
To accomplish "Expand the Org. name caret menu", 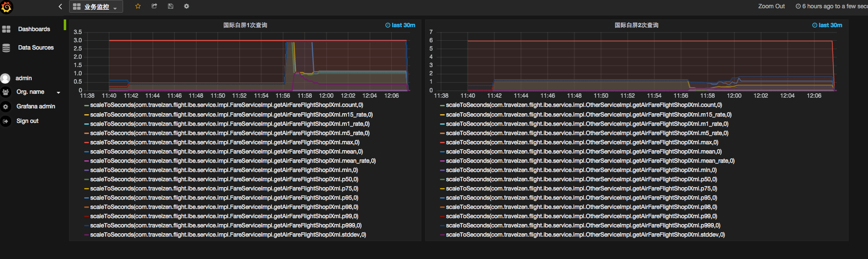I will (58, 92).
